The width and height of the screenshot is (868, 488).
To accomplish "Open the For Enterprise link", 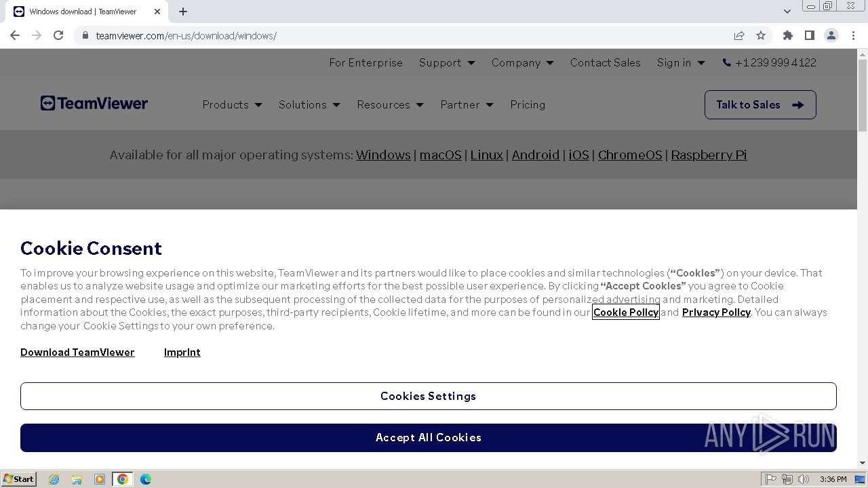I will (x=366, y=62).
